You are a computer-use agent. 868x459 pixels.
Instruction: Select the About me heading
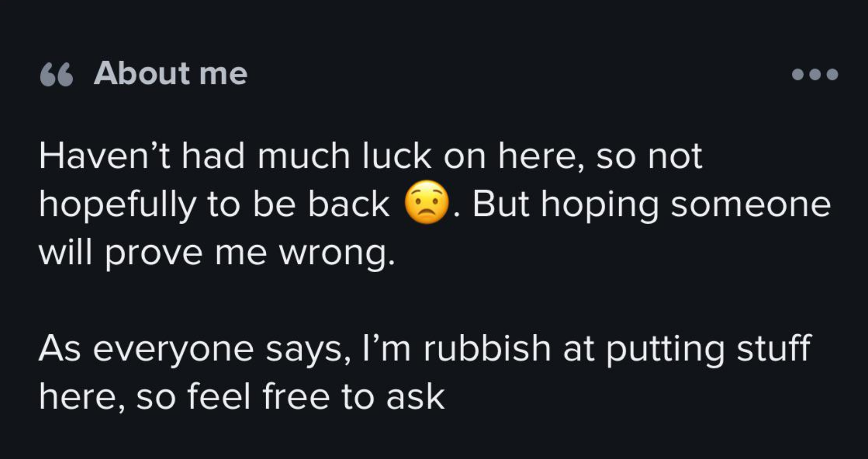(171, 74)
